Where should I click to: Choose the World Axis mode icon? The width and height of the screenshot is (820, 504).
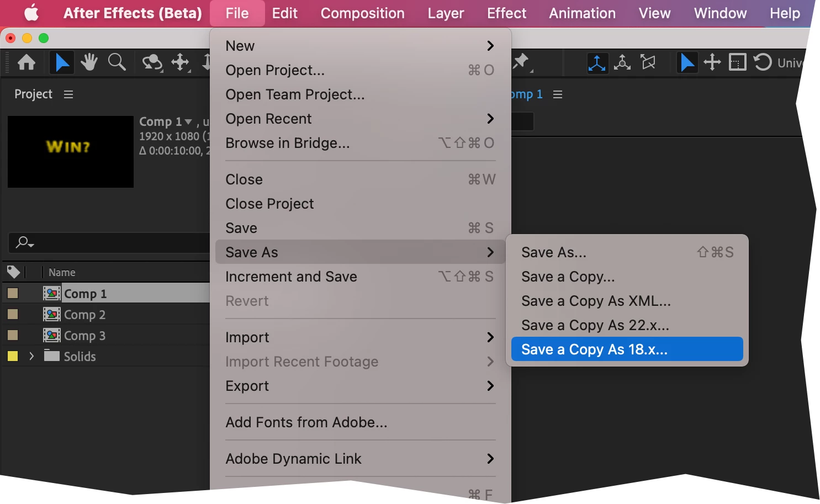click(x=622, y=62)
